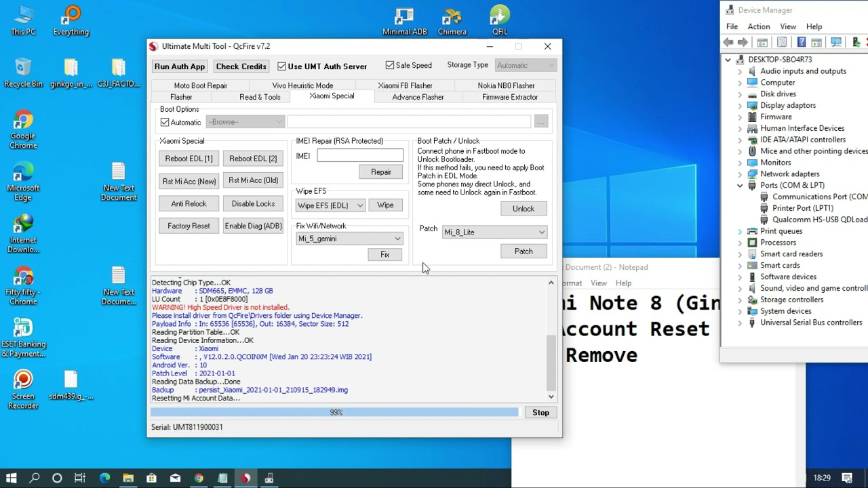The height and width of the screenshot is (488, 868).
Task: Open Microsoft Store taskbar icon
Action: tap(152, 478)
